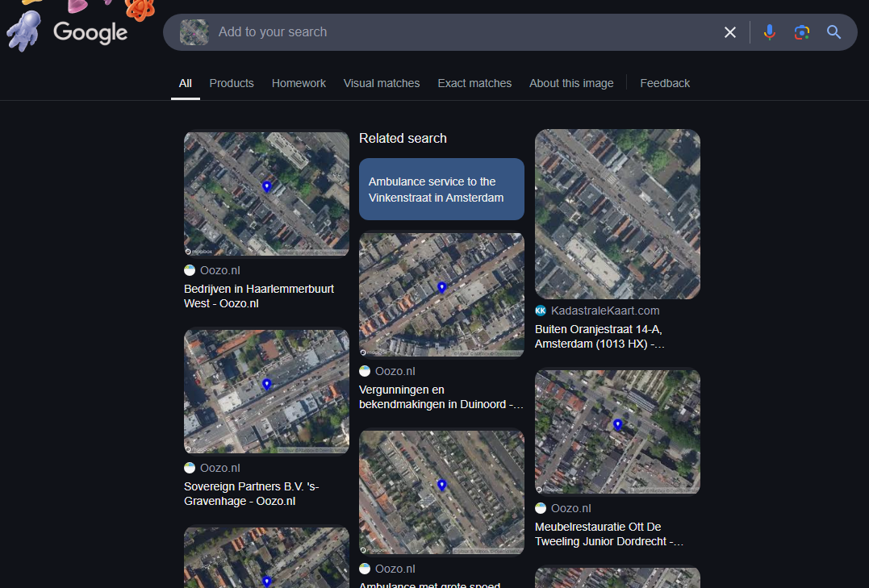Clear the search with the X icon
The width and height of the screenshot is (869, 588).
click(x=730, y=32)
